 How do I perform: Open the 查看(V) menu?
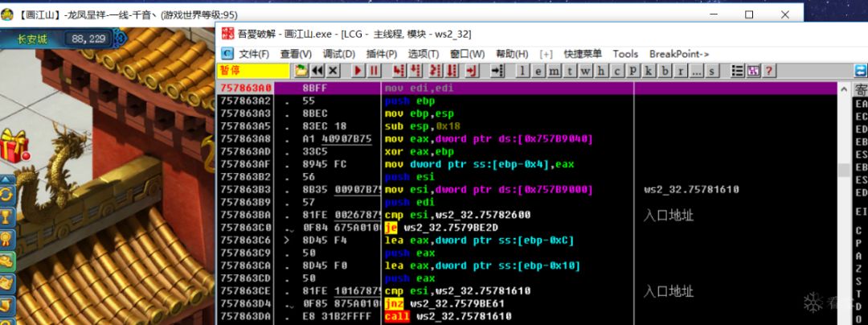pos(296,54)
